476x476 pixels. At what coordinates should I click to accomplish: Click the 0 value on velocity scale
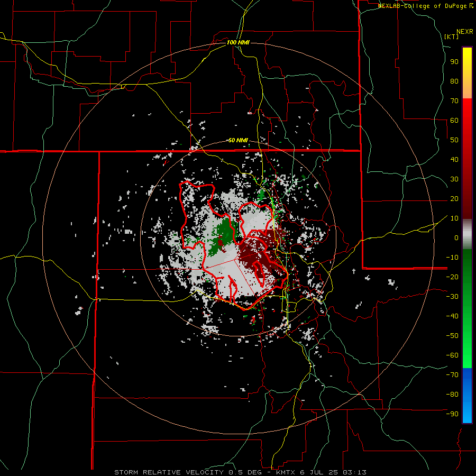point(456,238)
